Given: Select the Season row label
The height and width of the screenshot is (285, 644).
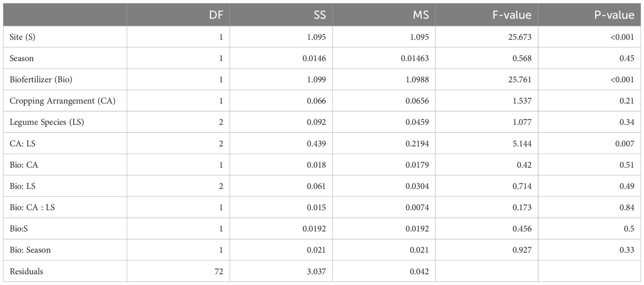Looking at the screenshot, I should click(x=22, y=58).
